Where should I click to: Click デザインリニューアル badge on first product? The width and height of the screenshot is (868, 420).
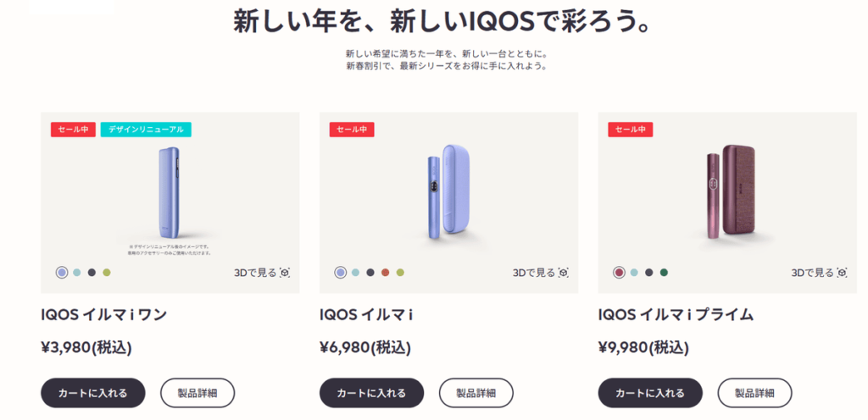(x=146, y=130)
